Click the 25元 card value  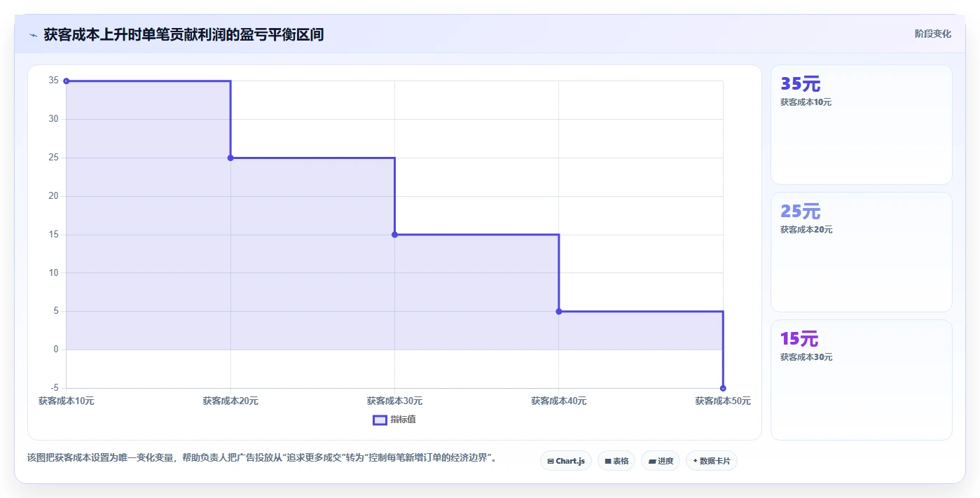coord(801,212)
